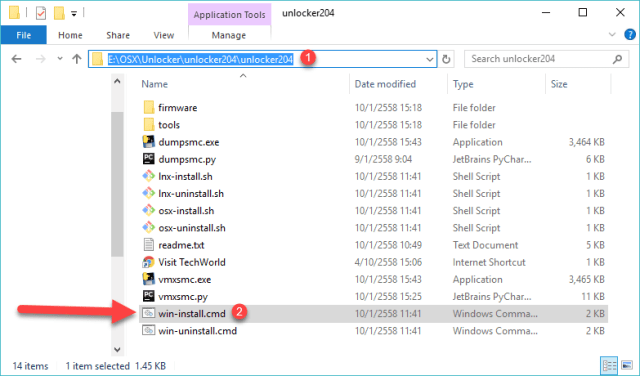Click the lnx-install.sh script icon

pos(149,176)
